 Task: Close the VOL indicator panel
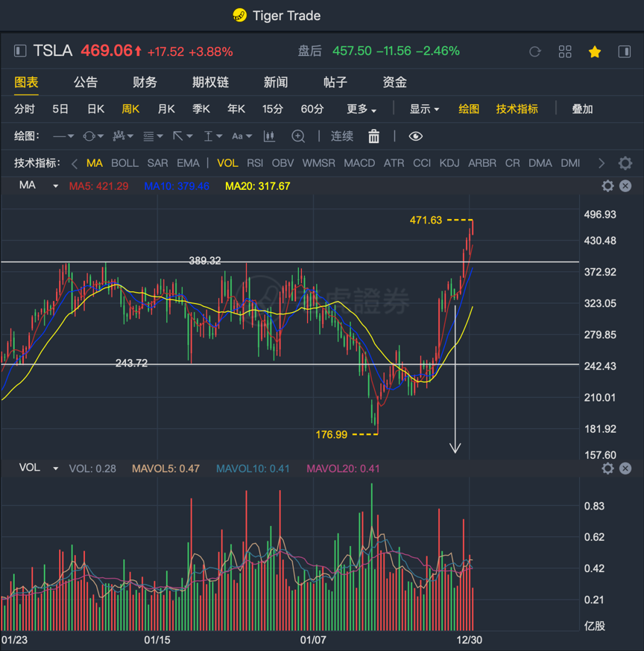coord(625,469)
